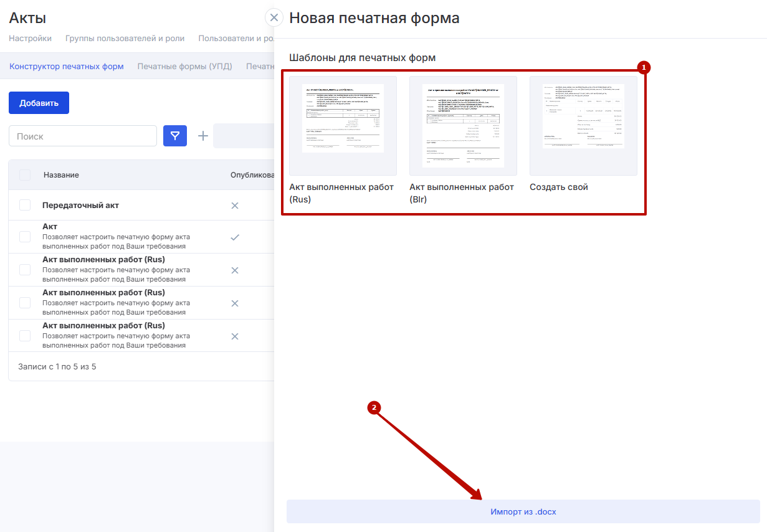This screenshot has height=532, width=767.
Task: Select the Акт выполненных работ (Rus) template thumbnail
Action: coord(343,126)
